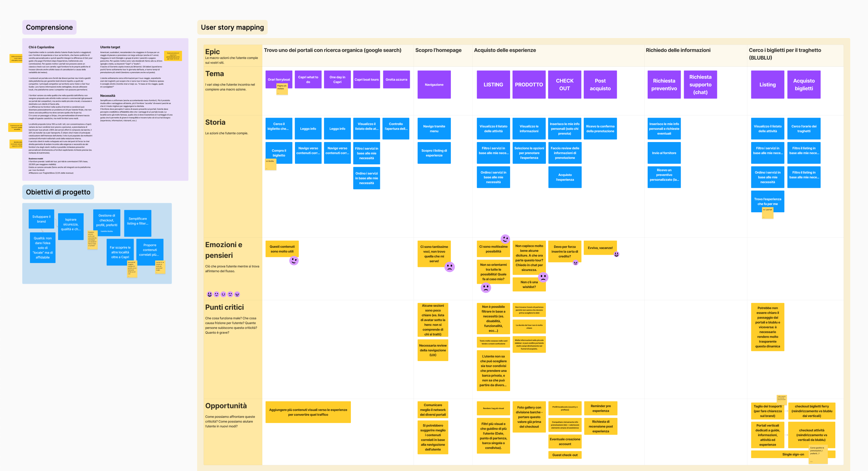Select the 'Comprensione' section title
Screen dimensions: 868x471
(x=49, y=27)
